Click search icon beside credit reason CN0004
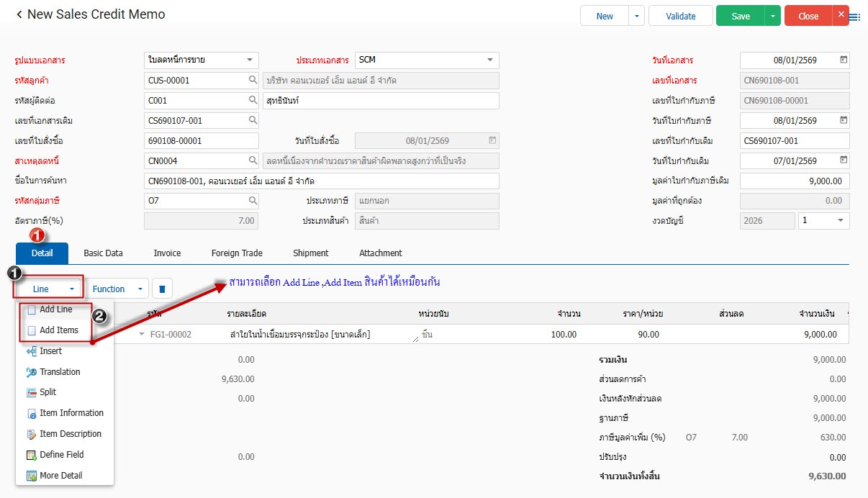This screenshot has height=498, width=868. pyautogui.click(x=252, y=160)
